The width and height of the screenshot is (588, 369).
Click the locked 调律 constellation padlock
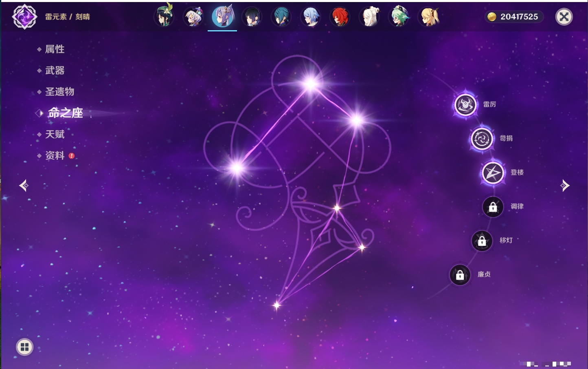493,207
